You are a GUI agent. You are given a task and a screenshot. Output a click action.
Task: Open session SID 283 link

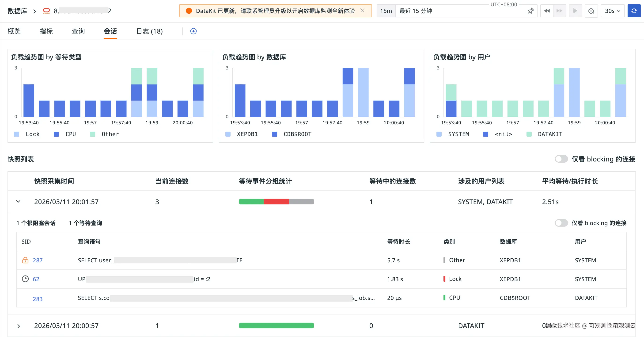[x=38, y=299]
